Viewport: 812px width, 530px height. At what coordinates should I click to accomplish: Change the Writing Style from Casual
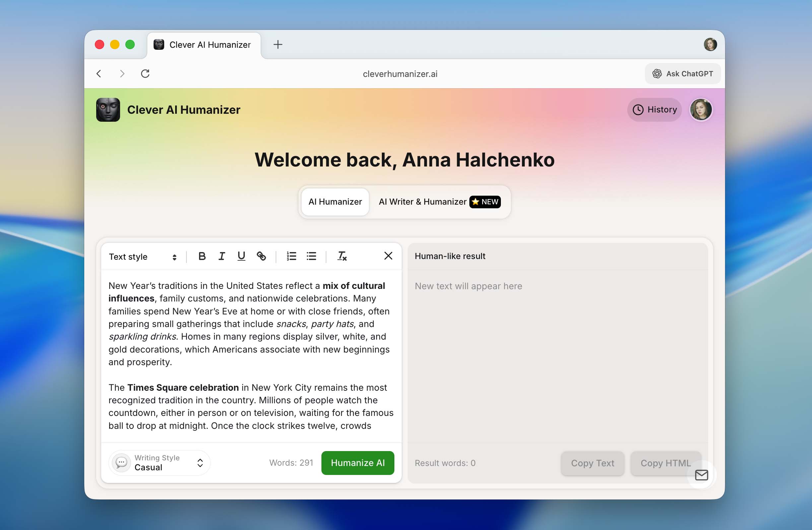tap(159, 463)
